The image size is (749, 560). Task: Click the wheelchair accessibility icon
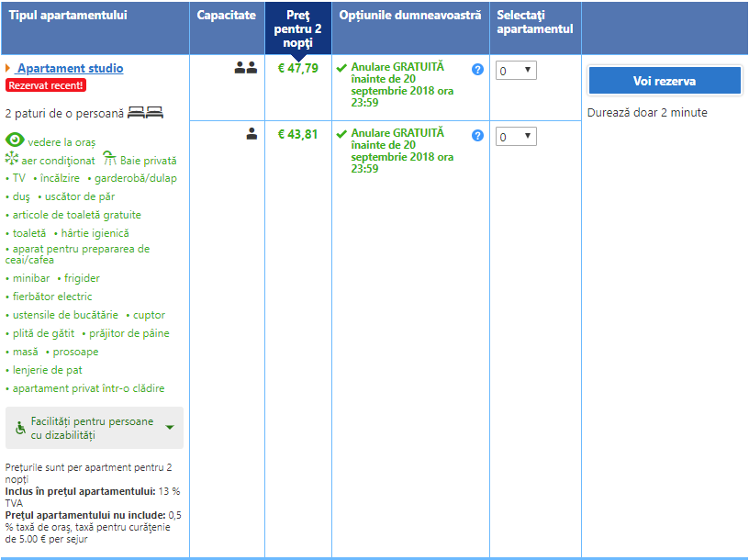(x=20, y=428)
